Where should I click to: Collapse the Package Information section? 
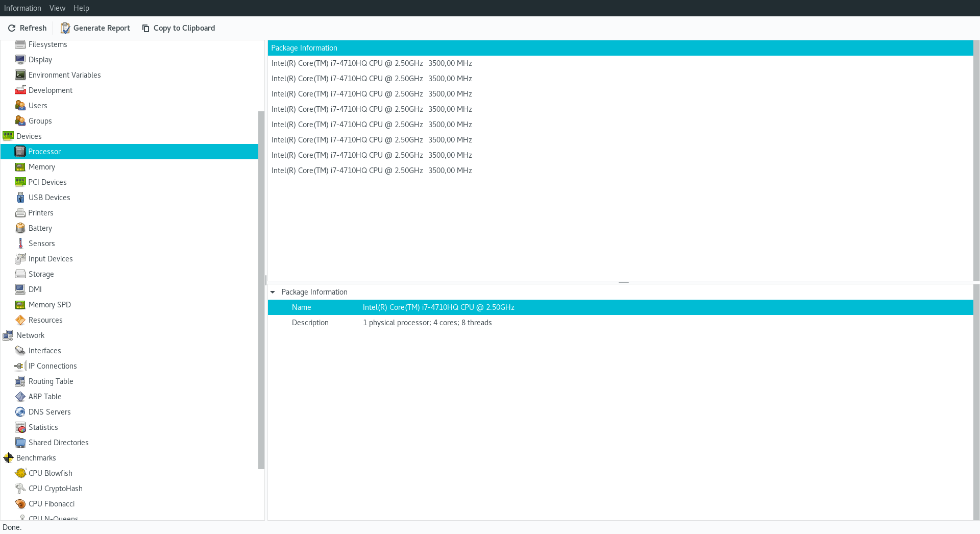(273, 292)
